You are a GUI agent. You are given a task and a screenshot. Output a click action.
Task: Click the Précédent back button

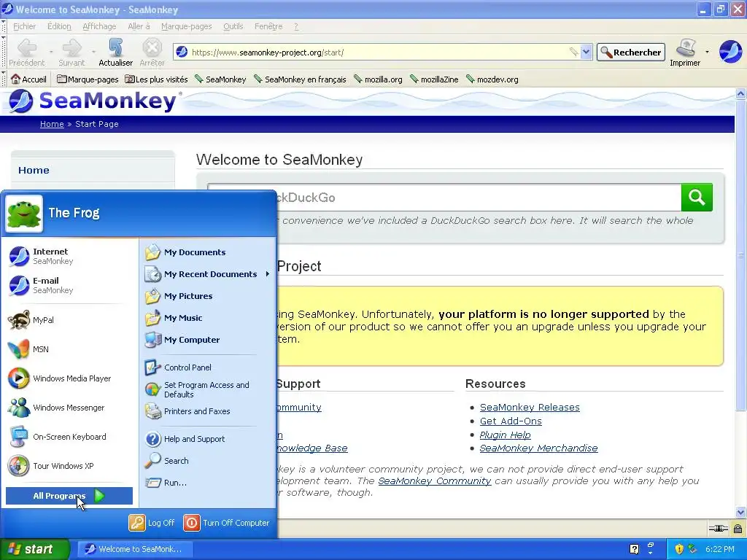(x=27, y=52)
